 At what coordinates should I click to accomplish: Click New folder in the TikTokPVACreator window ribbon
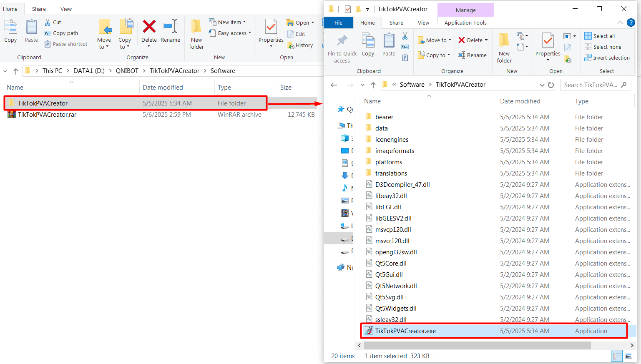click(x=504, y=48)
